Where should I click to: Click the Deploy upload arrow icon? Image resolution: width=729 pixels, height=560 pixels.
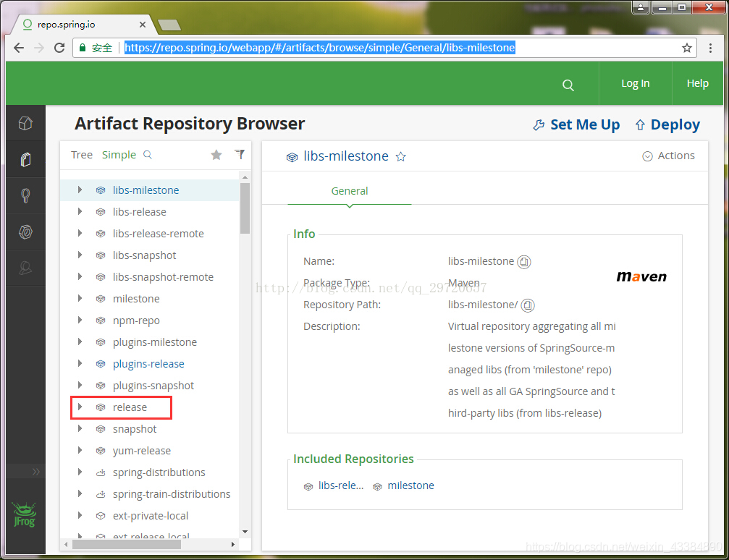[640, 125]
